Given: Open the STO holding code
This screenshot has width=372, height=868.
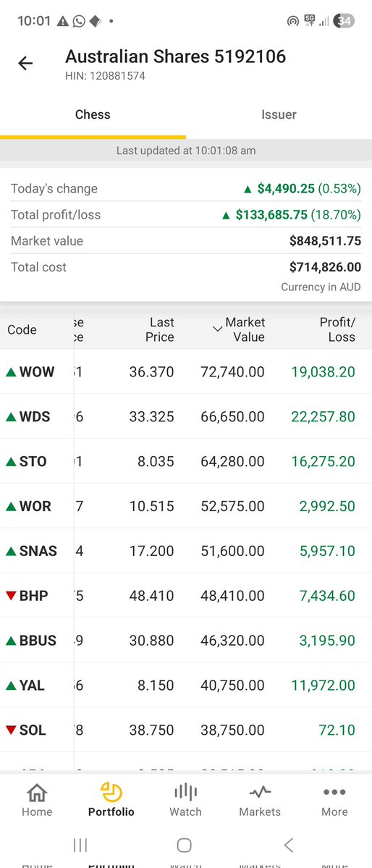Looking at the screenshot, I should tap(33, 461).
